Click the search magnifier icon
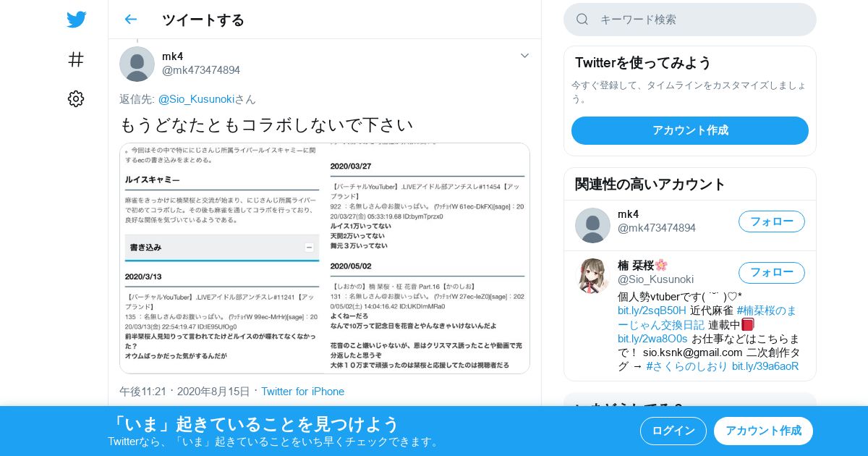Viewport: 868px width, 456px height. [582, 20]
